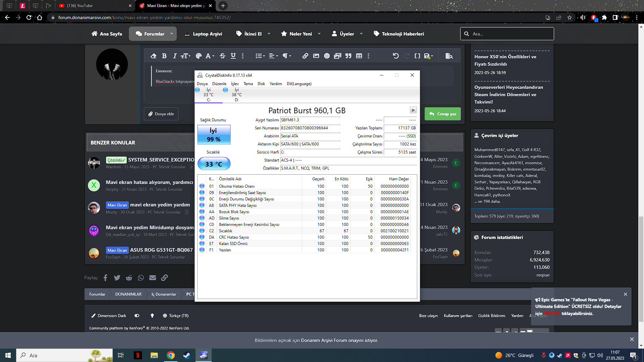Open File Explorer from the taskbar
This screenshot has height=362, width=644.
point(154,355)
